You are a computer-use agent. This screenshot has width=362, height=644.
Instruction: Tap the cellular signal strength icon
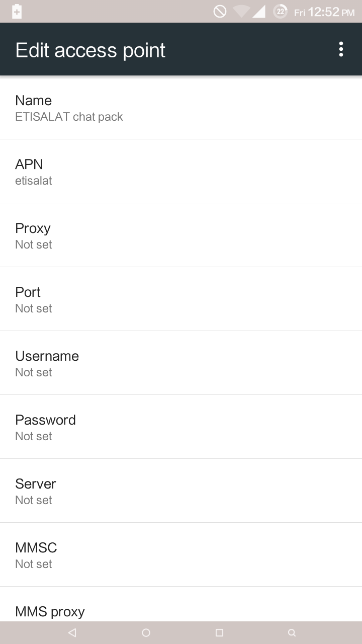pyautogui.click(x=259, y=12)
